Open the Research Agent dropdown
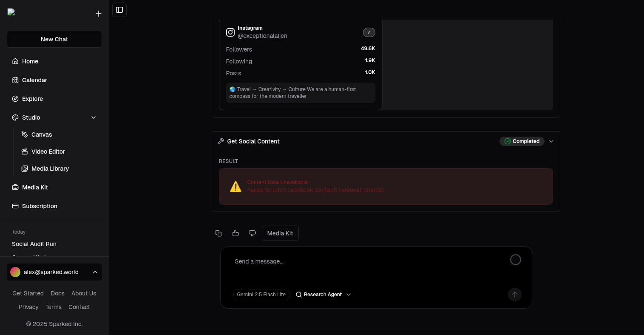 323,295
